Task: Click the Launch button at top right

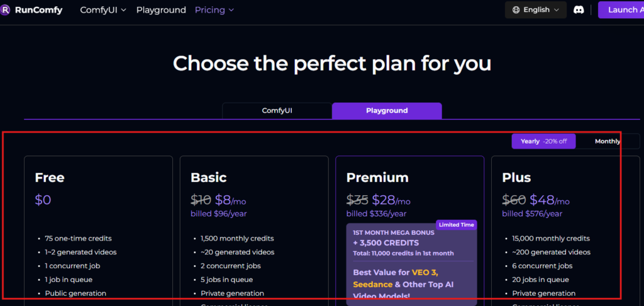Action: 621,10
